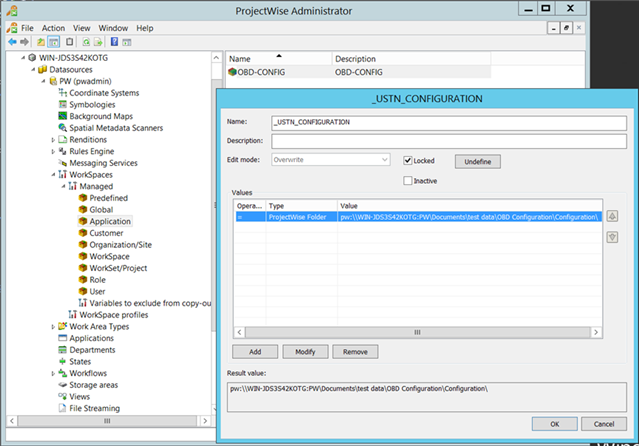The image size is (639, 446).
Task: Select Spatial Metadata Scanners node
Action: (116, 128)
